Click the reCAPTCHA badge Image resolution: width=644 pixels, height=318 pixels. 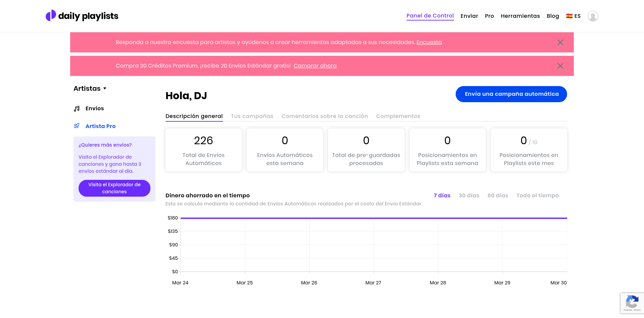click(x=632, y=303)
